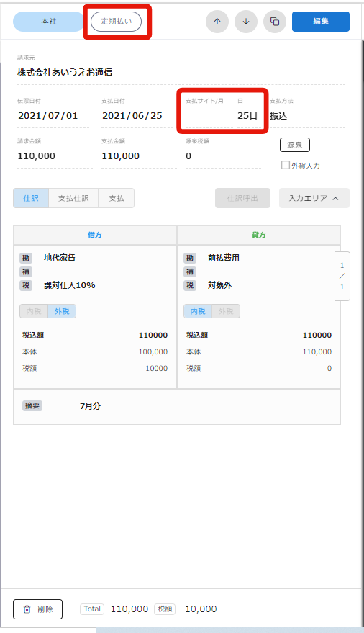Click the debit 勘 account icon

[x=26, y=258]
